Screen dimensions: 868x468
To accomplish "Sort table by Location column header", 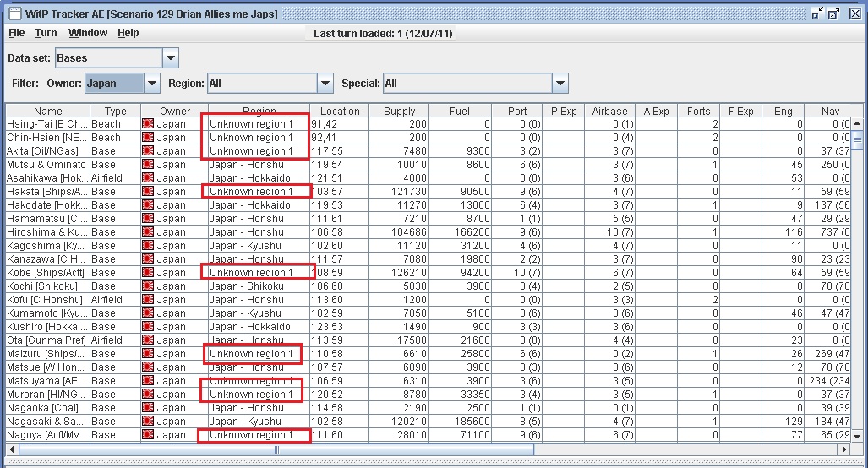I will pos(339,111).
